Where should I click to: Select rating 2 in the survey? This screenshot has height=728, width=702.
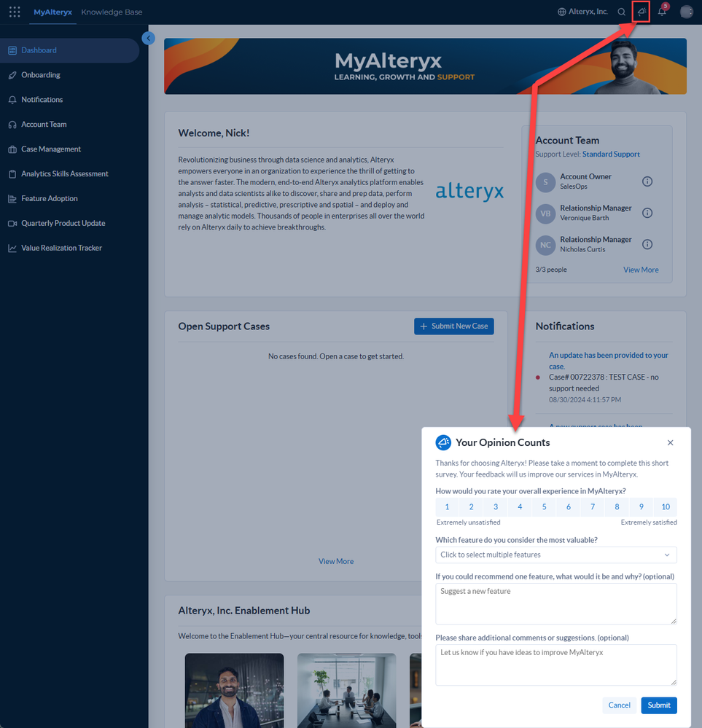pos(471,506)
